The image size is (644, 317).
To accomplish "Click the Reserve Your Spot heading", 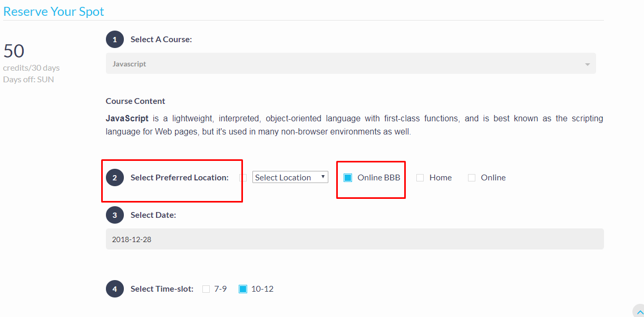I will pos(54,12).
